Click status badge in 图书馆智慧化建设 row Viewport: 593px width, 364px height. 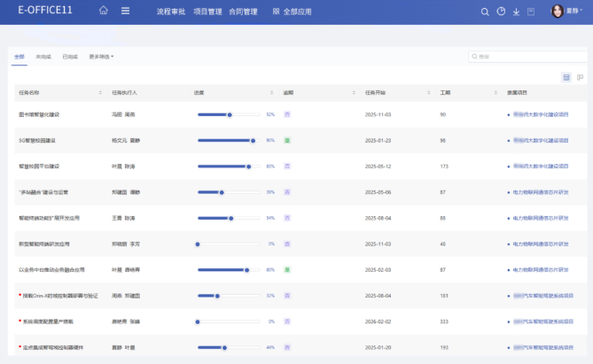point(287,114)
